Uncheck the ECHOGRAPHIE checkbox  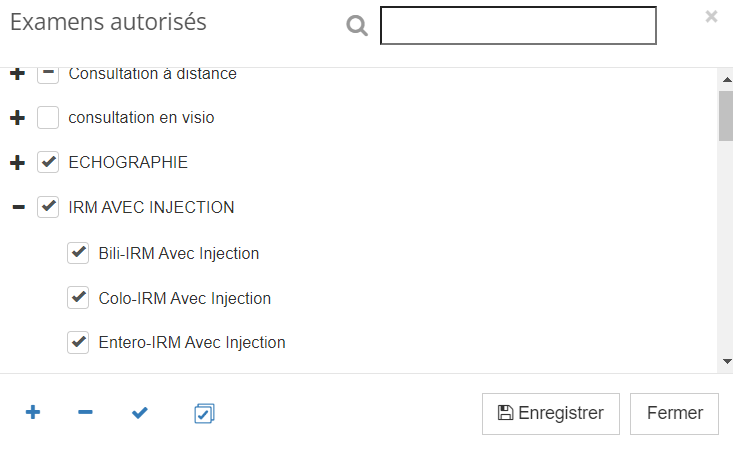coord(48,162)
